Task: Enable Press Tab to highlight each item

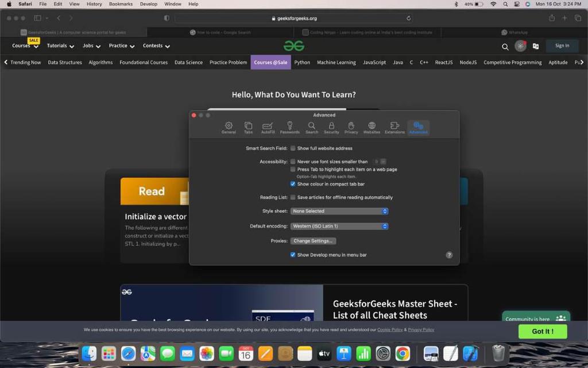Action: coord(293,170)
